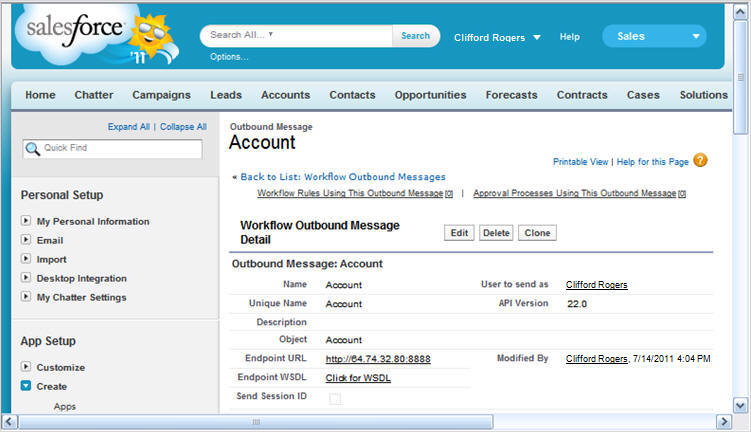Switch to the Campaigns tab
Viewport: 751px width, 432px height.
161,95
